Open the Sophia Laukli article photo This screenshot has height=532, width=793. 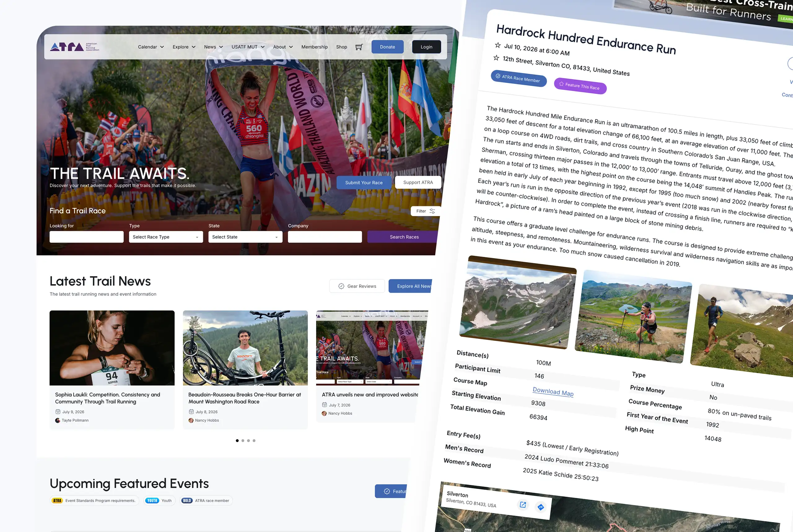112,348
